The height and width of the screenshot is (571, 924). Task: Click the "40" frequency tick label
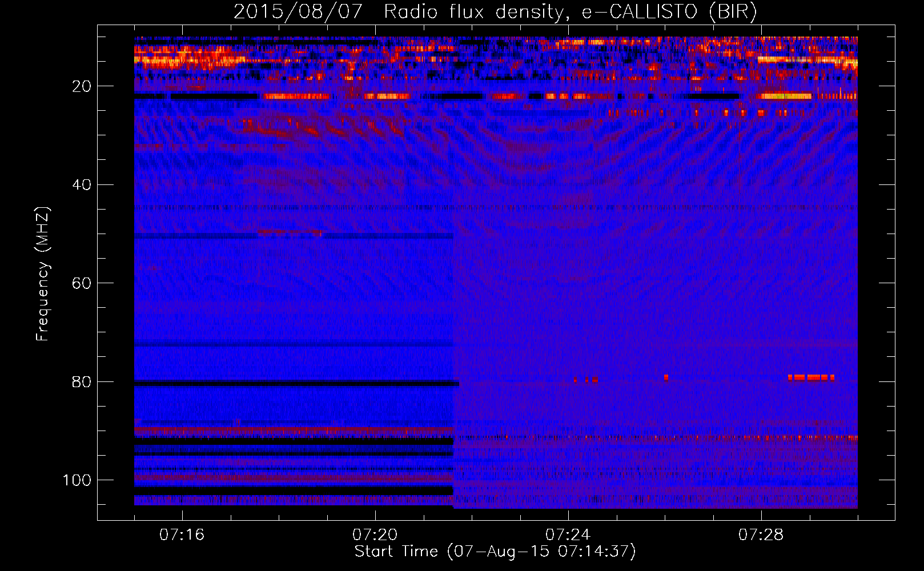coord(82,185)
